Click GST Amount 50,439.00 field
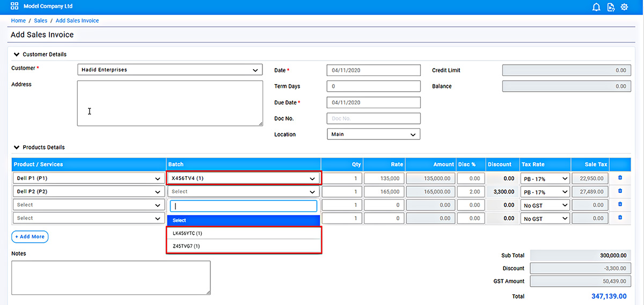Screen dimensions: 644x305 click(x=580, y=281)
